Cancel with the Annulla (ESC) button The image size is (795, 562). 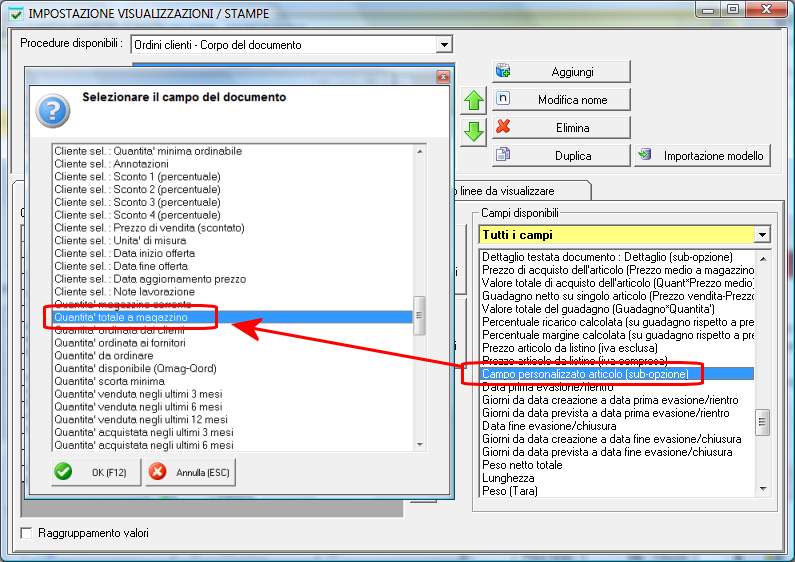coord(191,472)
